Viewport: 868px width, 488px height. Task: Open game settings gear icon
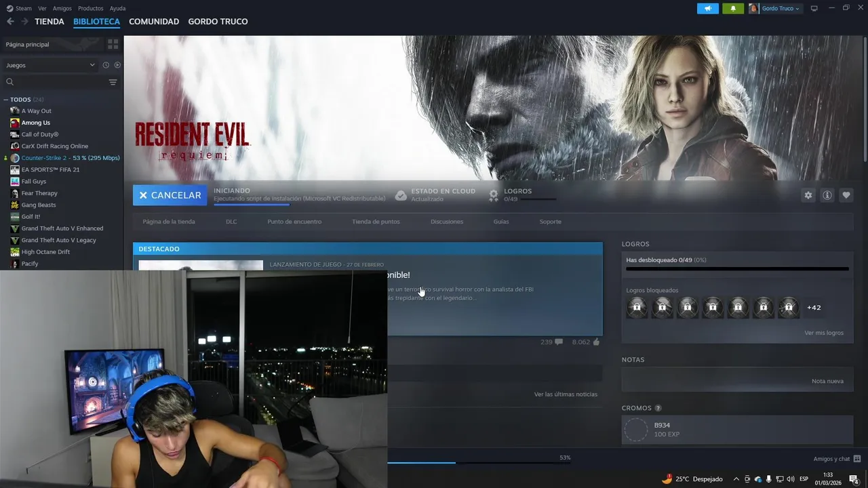click(808, 195)
